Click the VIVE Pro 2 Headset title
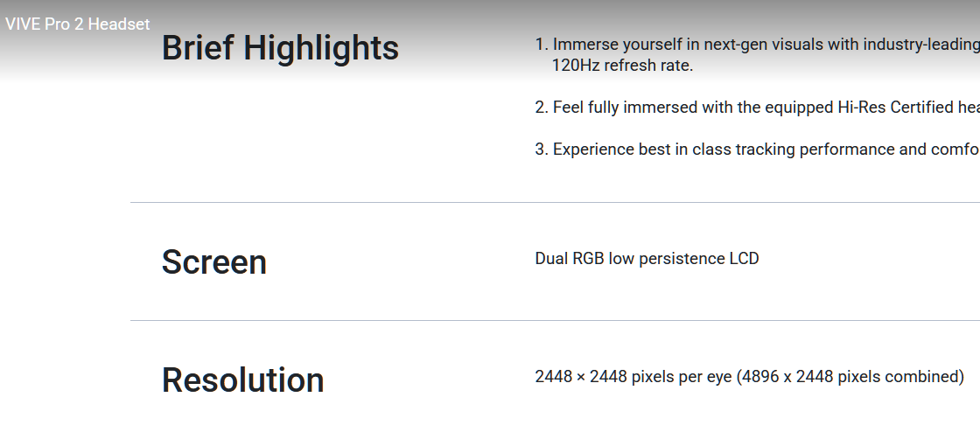 [78, 24]
